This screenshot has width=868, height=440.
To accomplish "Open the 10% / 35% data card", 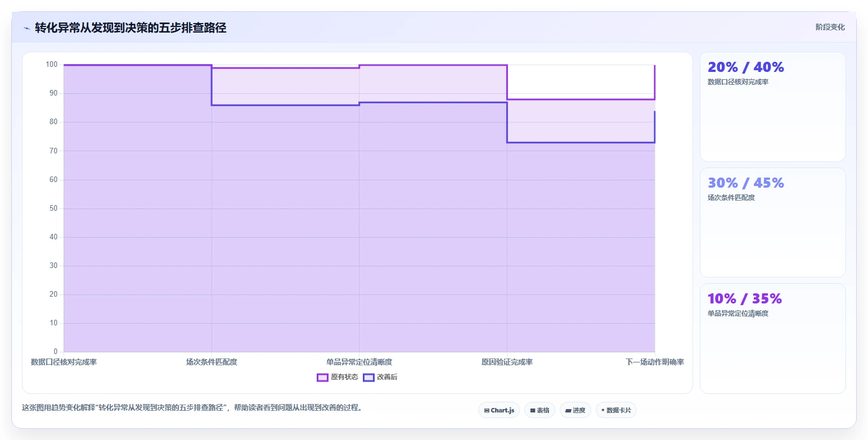I will click(x=772, y=338).
